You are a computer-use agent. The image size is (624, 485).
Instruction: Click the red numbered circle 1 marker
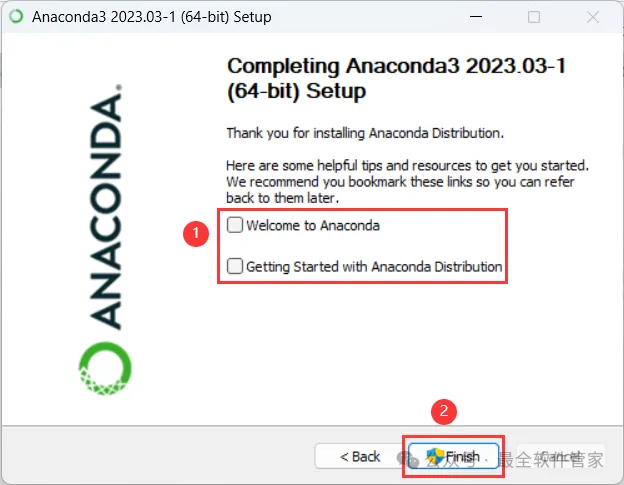pyautogui.click(x=195, y=234)
